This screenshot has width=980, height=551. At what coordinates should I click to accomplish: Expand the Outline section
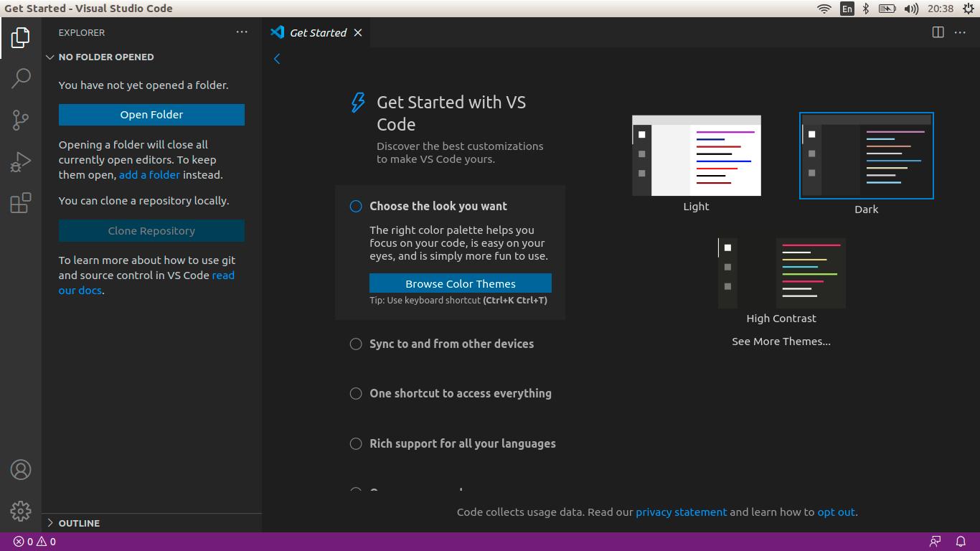[x=151, y=523]
